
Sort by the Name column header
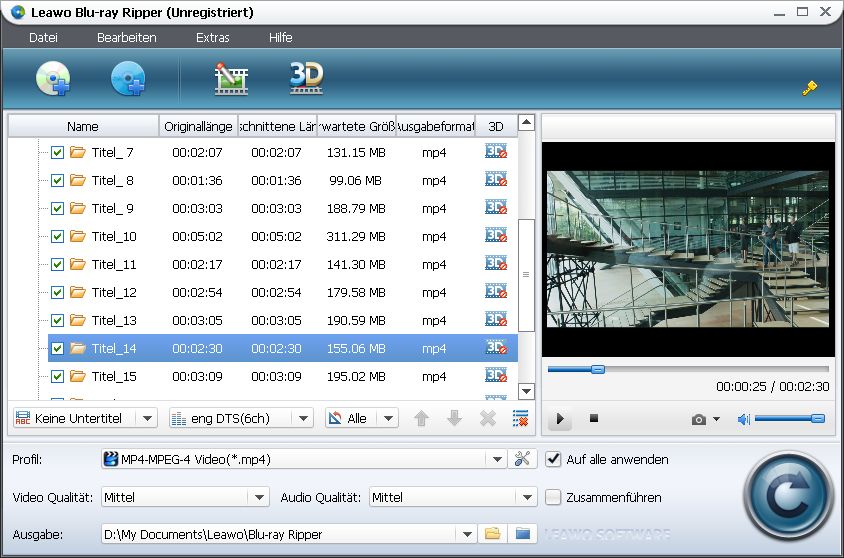click(83, 126)
